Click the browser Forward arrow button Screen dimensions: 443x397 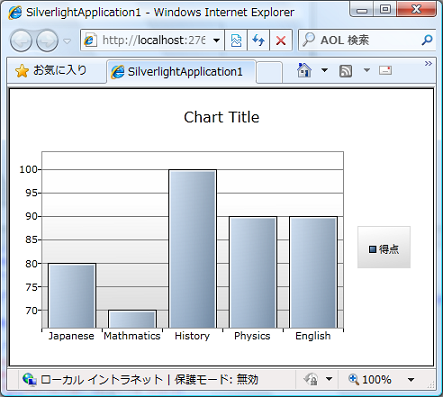coord(47,41)
